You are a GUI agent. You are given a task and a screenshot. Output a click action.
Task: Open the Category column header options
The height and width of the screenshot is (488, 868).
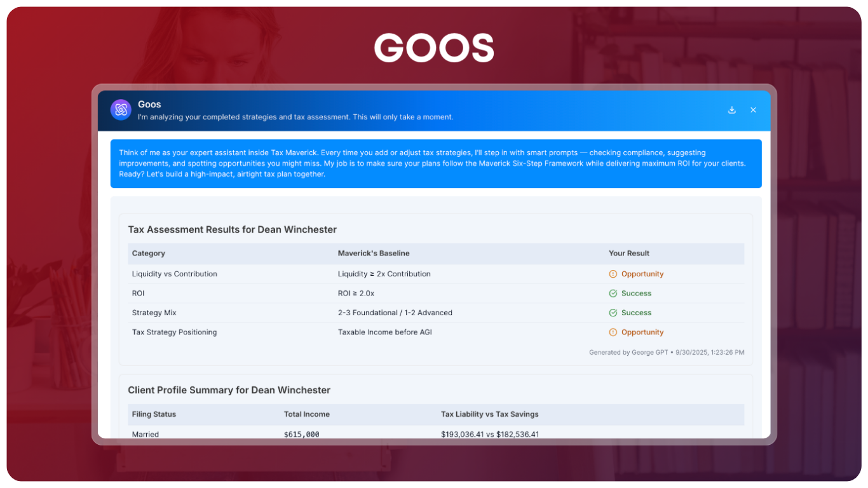[148, 253]
